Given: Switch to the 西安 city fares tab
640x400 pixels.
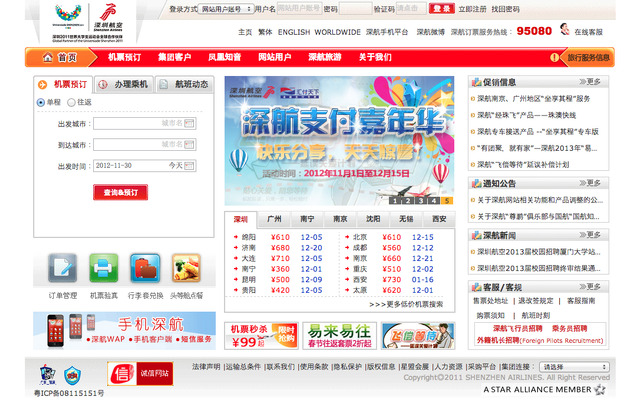Looking at the screenshot, I should [439, 219].
